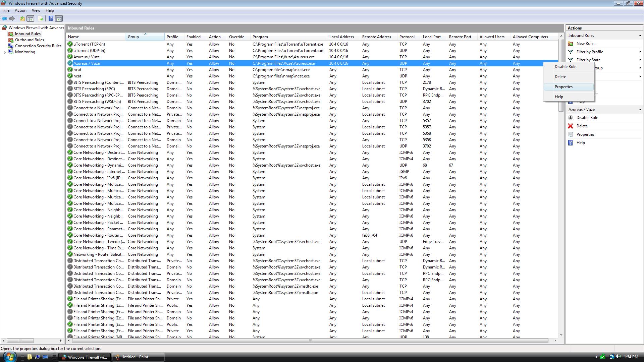Expand the Filter by Profile submenu arrow
This screenshot has width=644, height=362.
(640, 52)
